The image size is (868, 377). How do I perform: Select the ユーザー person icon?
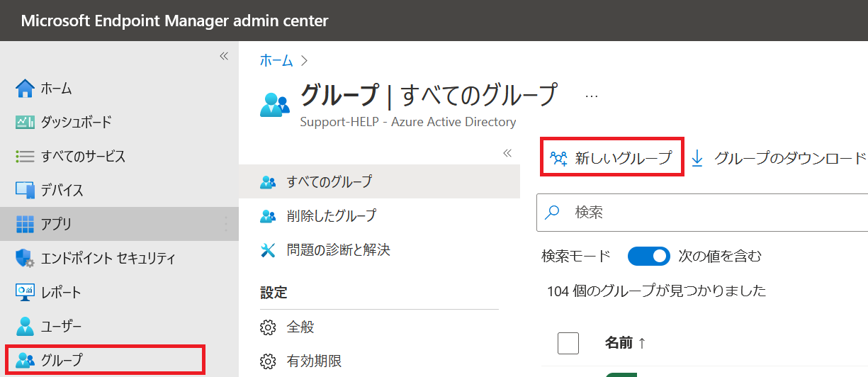coord(25,326)
